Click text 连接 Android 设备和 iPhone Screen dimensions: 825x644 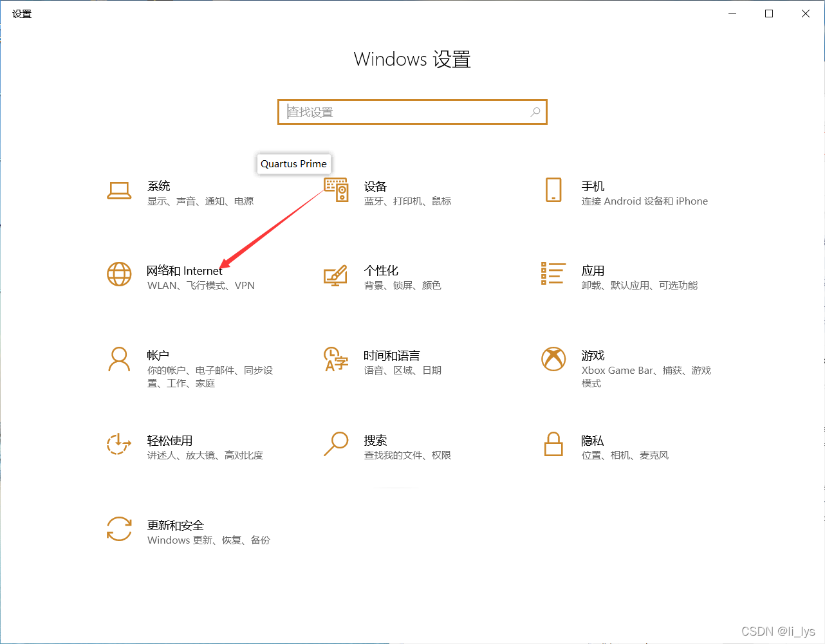[x=645, y=201]
